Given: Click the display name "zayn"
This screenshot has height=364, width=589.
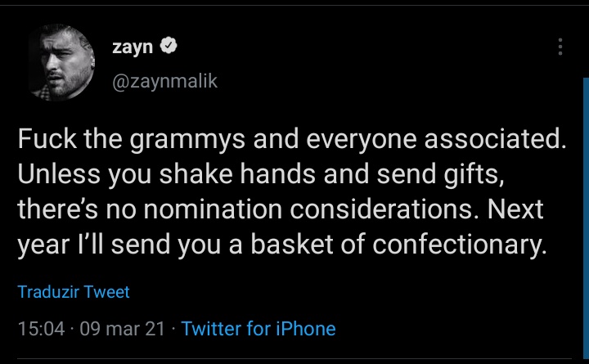Looking at the screenshot, I should pyautogui.click(x=133, y=47).
